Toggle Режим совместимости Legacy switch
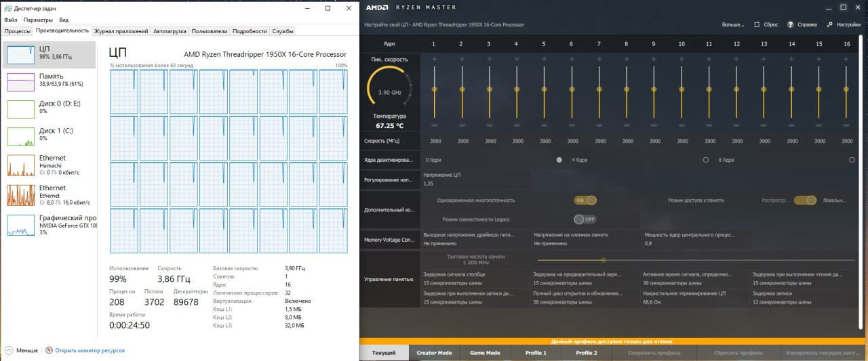 585,219
